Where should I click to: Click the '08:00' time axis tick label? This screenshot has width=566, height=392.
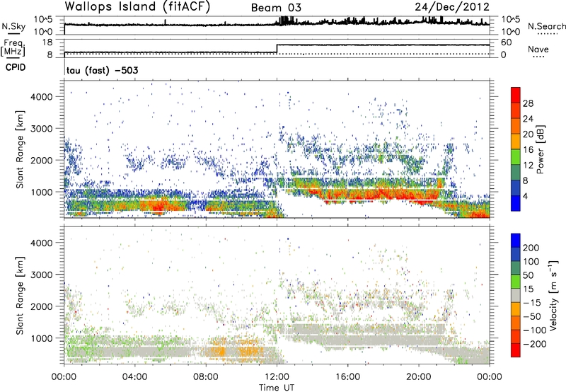(x=206, y=377)
